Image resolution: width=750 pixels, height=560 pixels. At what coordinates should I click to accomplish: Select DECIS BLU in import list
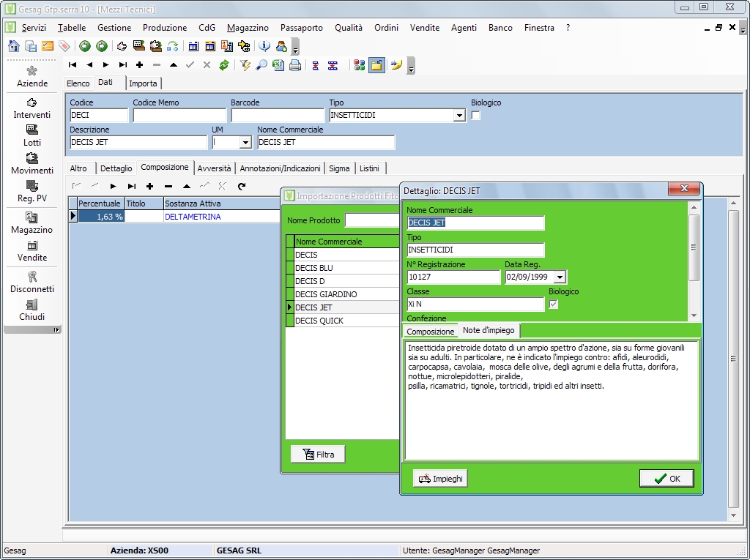pos(346,268)
